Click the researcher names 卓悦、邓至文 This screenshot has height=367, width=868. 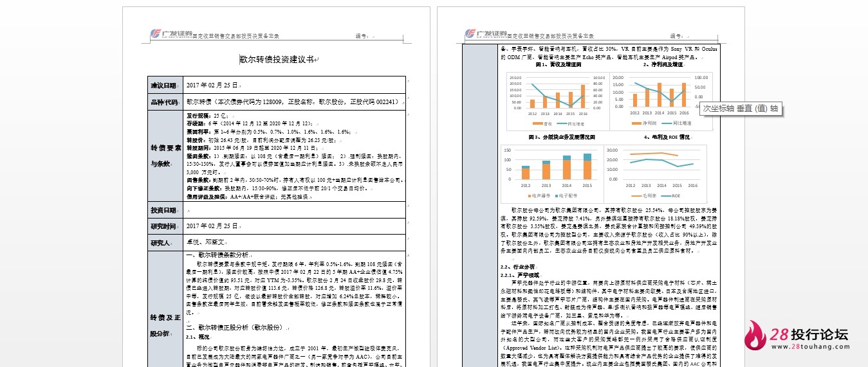pos(205,242)
